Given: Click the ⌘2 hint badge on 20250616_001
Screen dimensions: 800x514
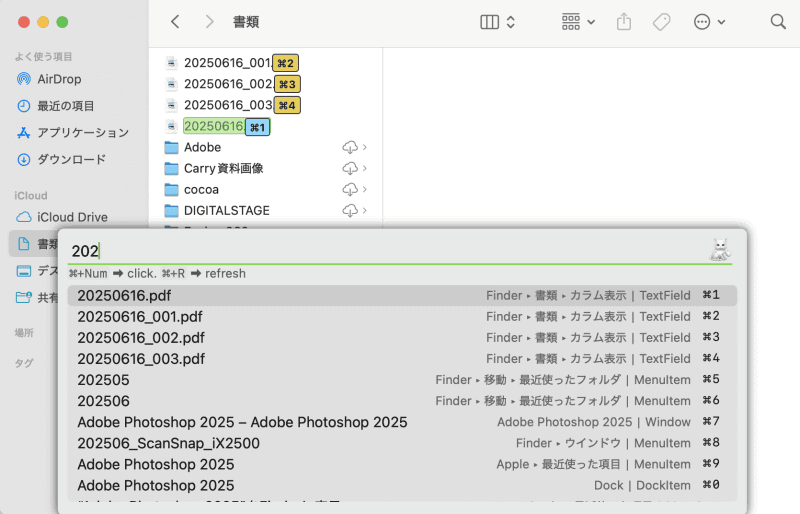Looking at the screenshot, I should click(x=285, y=63).
